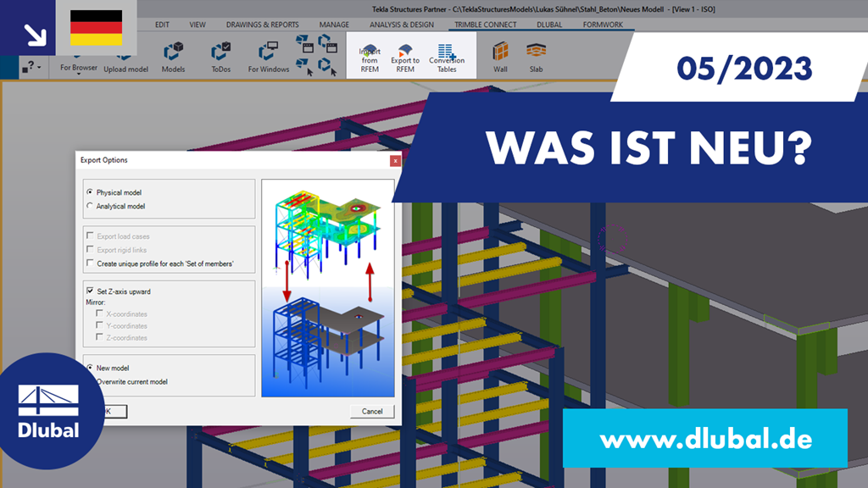Open the FORMWORK ribbon tab
The height and width of the screenshot is (488, 868).
coord(604,25)
